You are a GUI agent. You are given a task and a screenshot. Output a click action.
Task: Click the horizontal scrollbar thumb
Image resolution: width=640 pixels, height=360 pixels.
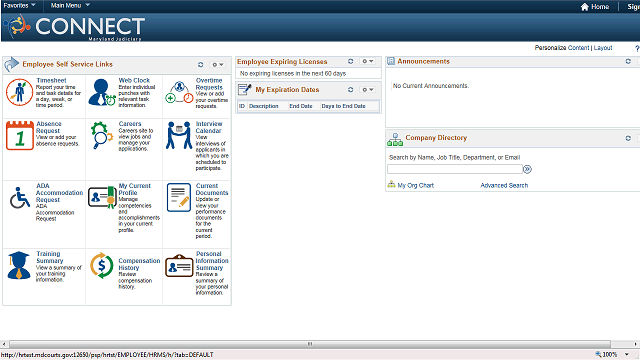(310, 344)
